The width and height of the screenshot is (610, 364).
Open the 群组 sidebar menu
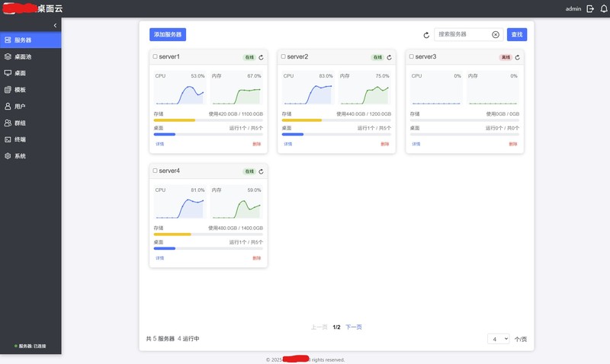30,123
